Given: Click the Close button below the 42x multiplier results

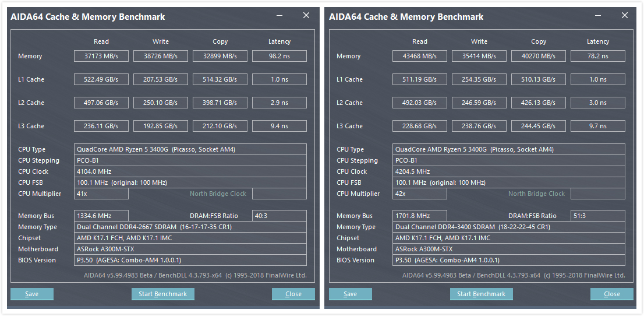Looking at the screenshot, I should (611, 294).
